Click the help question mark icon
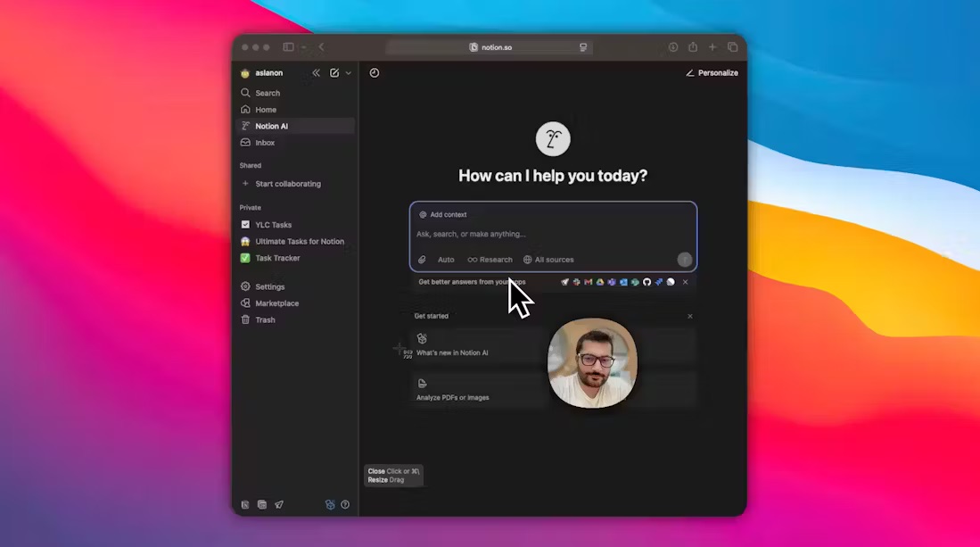The image size is (980, 547). coord(345,505)
